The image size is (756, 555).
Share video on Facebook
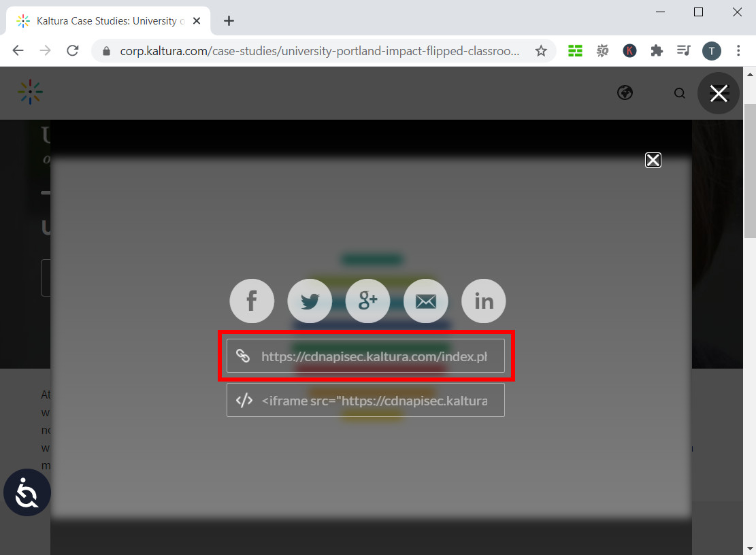point(252,301)
